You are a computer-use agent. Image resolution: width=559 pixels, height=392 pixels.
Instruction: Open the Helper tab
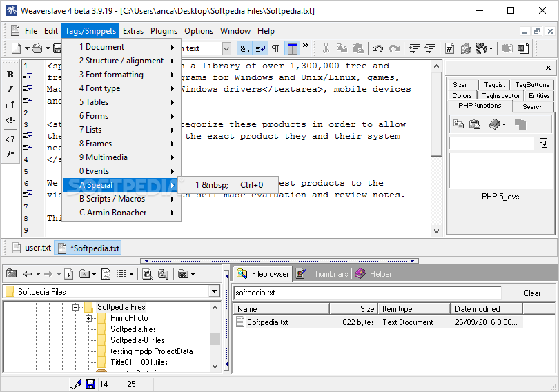click(x=373, y=274)
